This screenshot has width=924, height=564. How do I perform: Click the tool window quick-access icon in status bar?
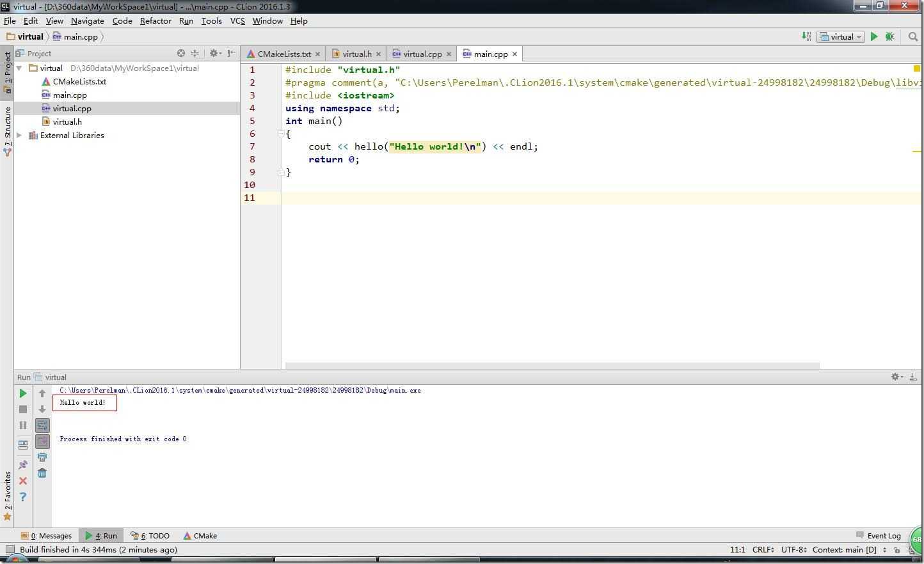[10, 550]
